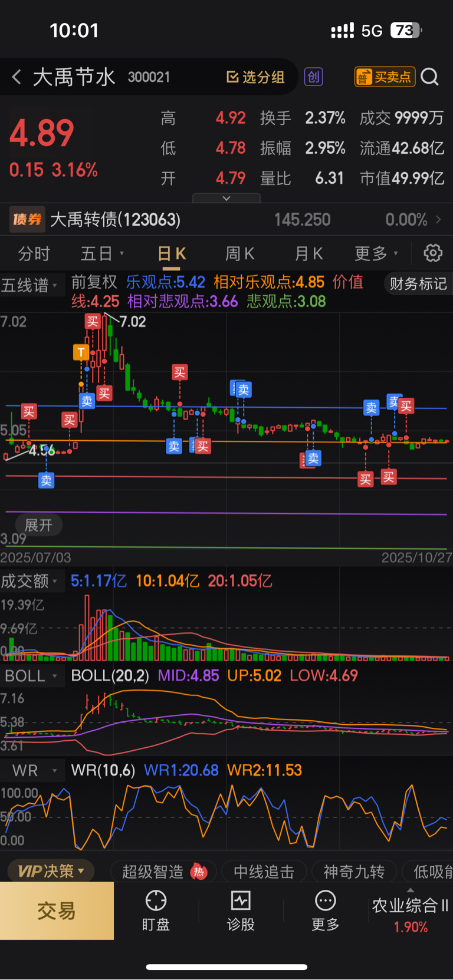Open the 五日 dropdown tab
The height and width of the screenshot is (980, 453).
[x=102, y=254]
